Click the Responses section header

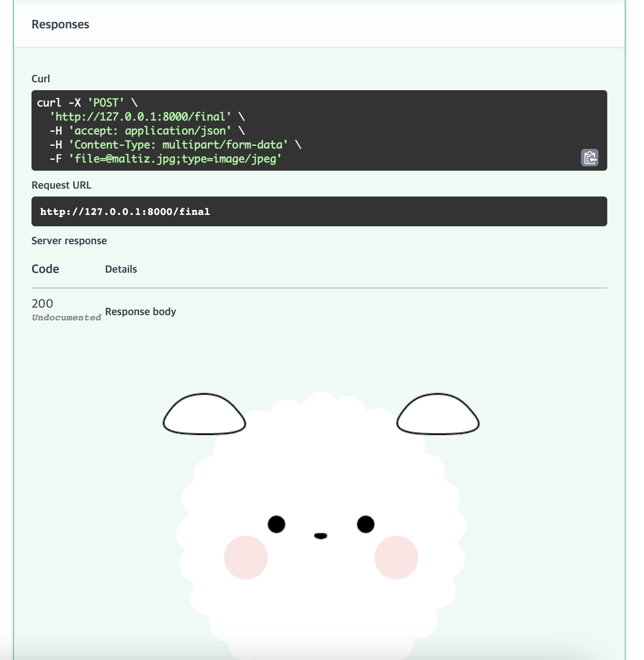click(x=60, y=25)
